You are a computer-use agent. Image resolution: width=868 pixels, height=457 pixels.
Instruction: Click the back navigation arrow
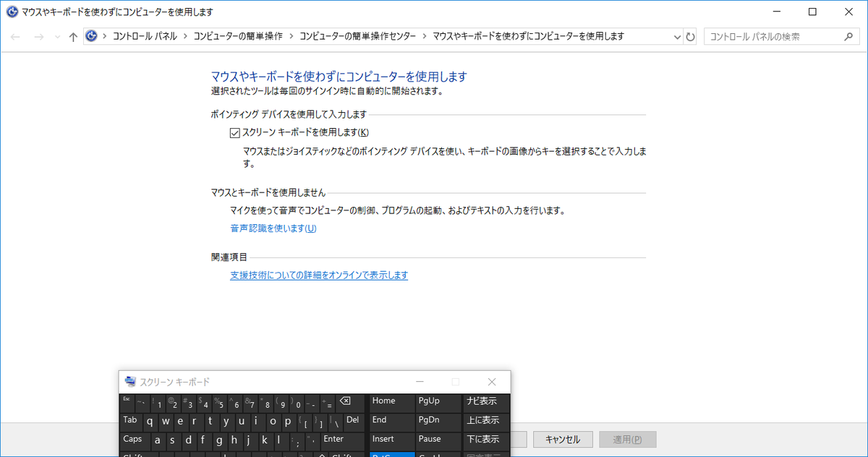15,36
